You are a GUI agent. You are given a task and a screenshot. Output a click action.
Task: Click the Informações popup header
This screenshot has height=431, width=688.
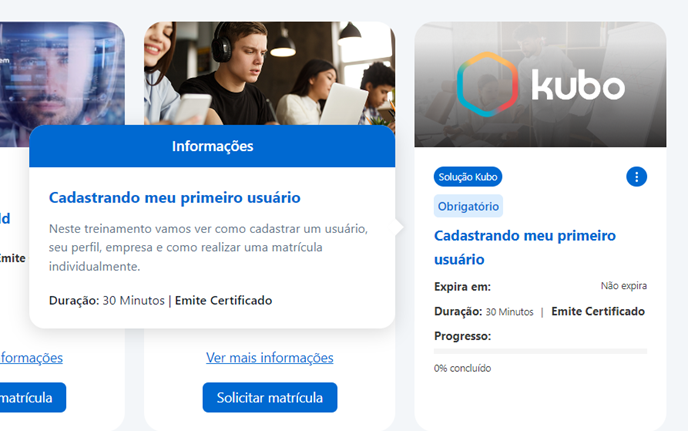pyautogui.click(x=212, y=146)
